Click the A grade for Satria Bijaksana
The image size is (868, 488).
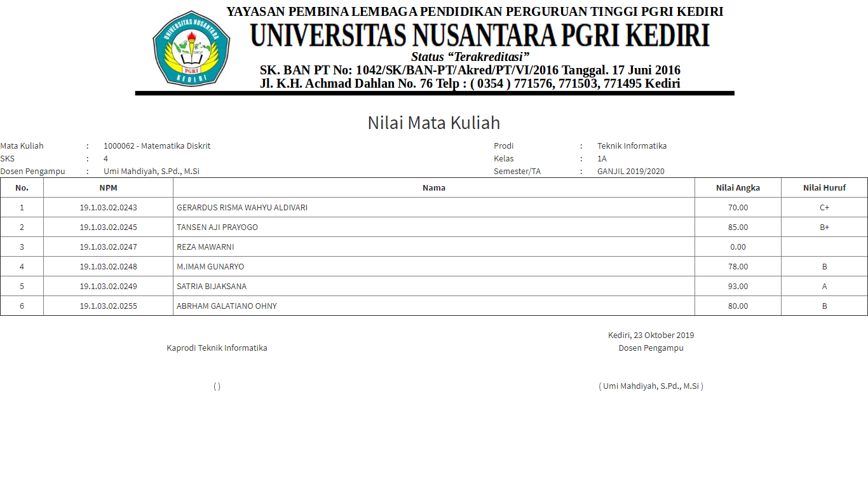824,286
